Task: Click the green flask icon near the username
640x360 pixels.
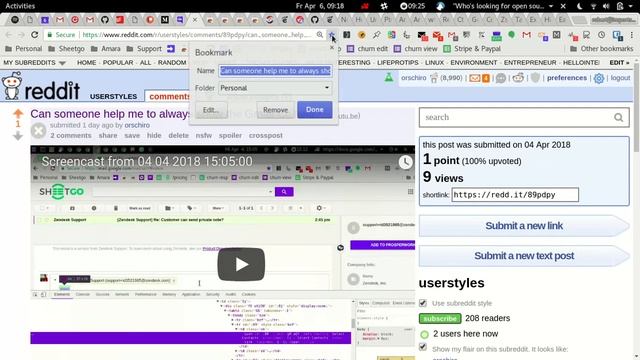Action: [389, 77]
